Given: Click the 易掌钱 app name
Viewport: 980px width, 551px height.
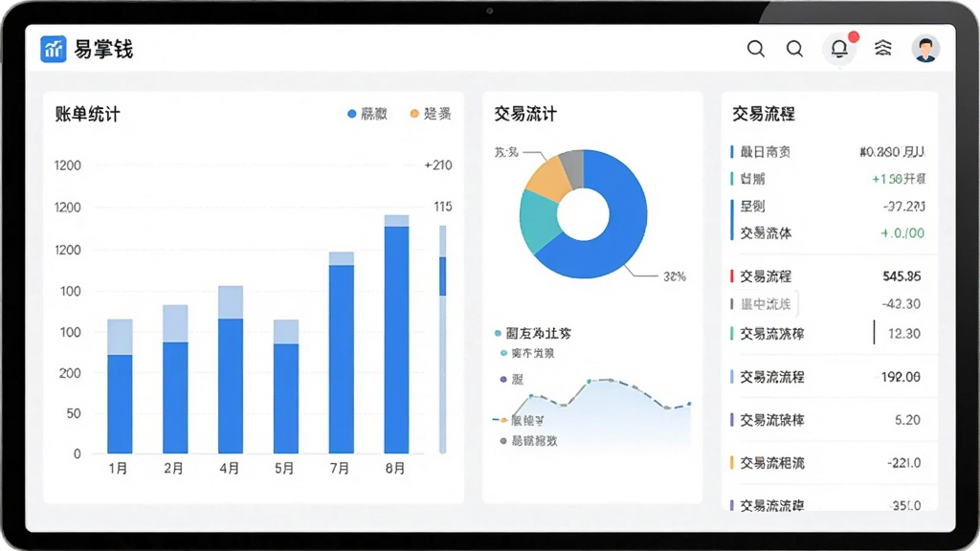Looking at the screenshot, I should [x=103, y=49].
